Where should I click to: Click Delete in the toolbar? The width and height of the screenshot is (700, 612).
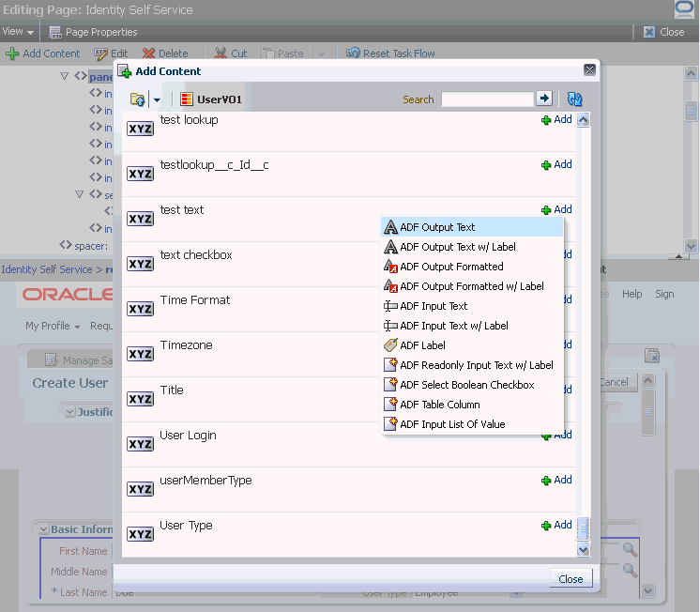click(165, 54)
